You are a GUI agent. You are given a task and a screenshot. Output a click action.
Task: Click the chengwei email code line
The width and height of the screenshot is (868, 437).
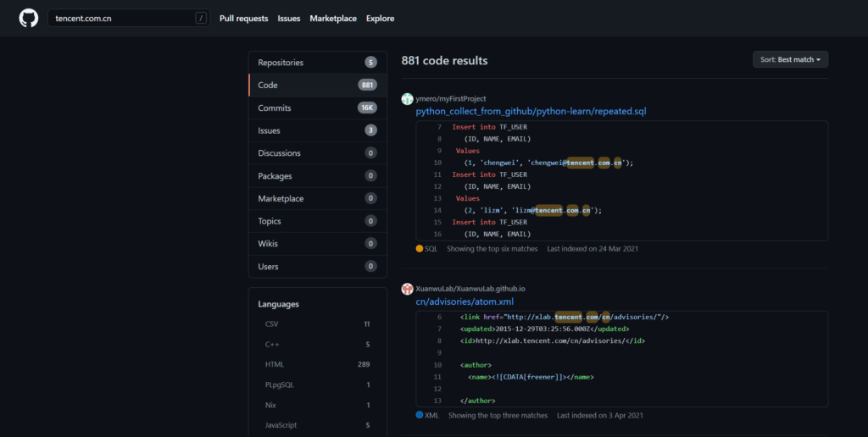548,163
